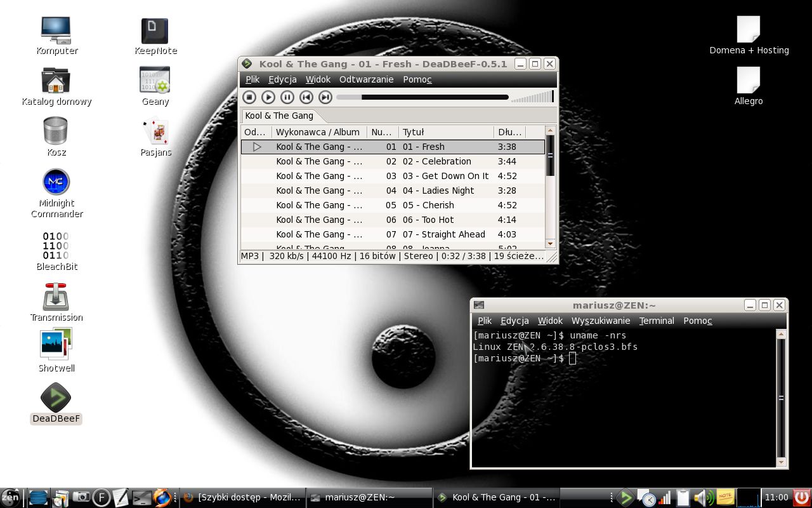Image resolution: width=812 pixels, height=508 pixels.
Task: Select track 02 - Celebration
Action: [x=393, y=161]
